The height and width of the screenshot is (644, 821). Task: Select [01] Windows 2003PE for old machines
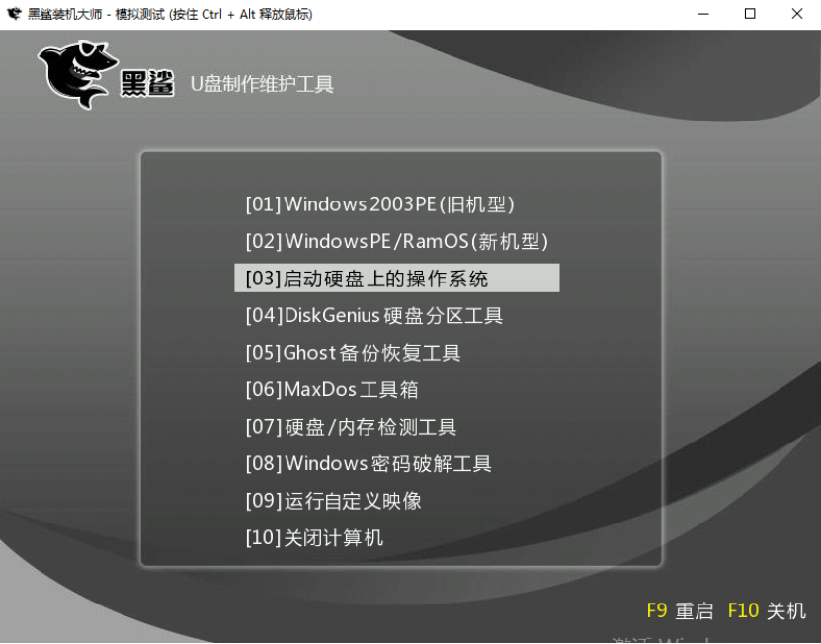(x=380, y=203)
